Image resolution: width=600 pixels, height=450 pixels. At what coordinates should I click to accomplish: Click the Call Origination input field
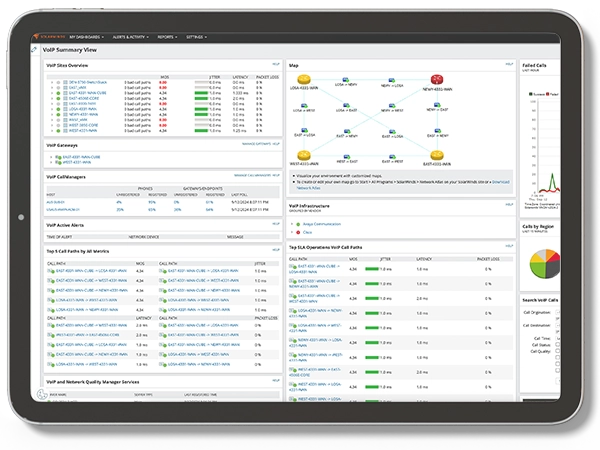(x=558, y=312)
